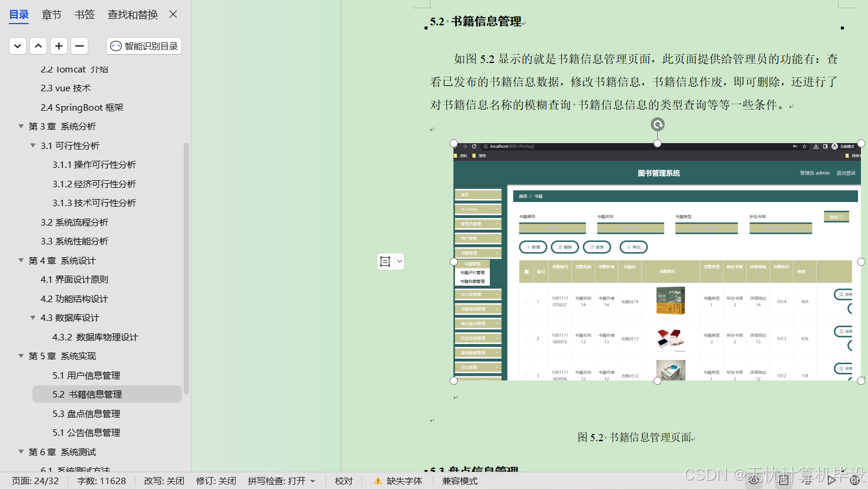The image size is (868, 490).
Task: Collapse the 第5章 系统实现 section
Action: click(x=21, y=356)
